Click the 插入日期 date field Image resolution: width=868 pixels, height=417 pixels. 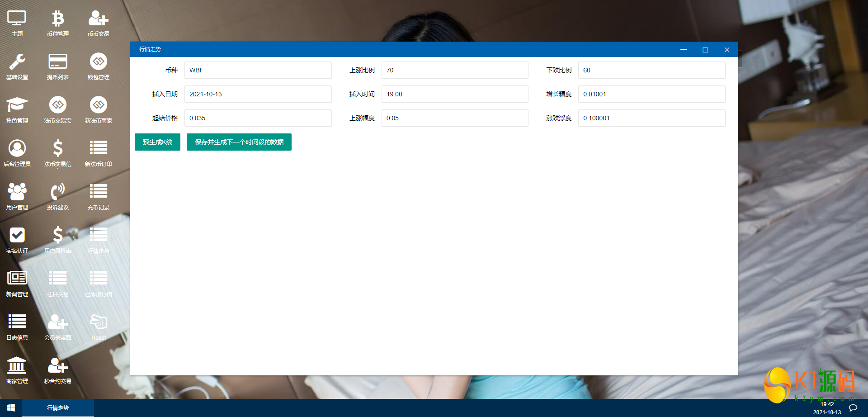point(258,94)
